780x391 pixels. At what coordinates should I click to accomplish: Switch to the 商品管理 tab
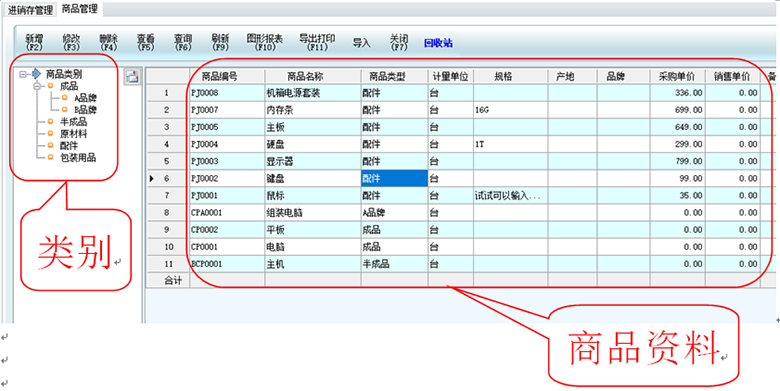[x=80, y=9]
